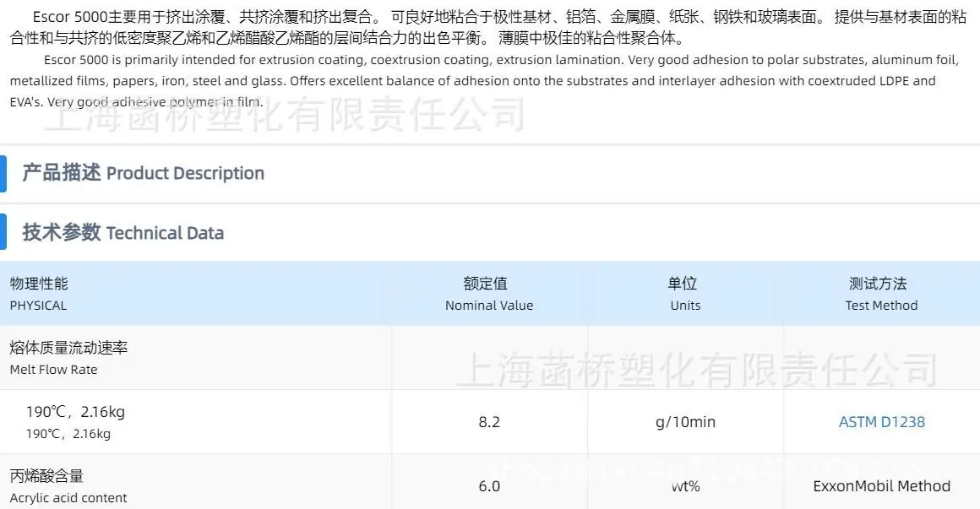
Task: Click the Chinese Escor 5000 description paragraph
Action: [488, 28]
